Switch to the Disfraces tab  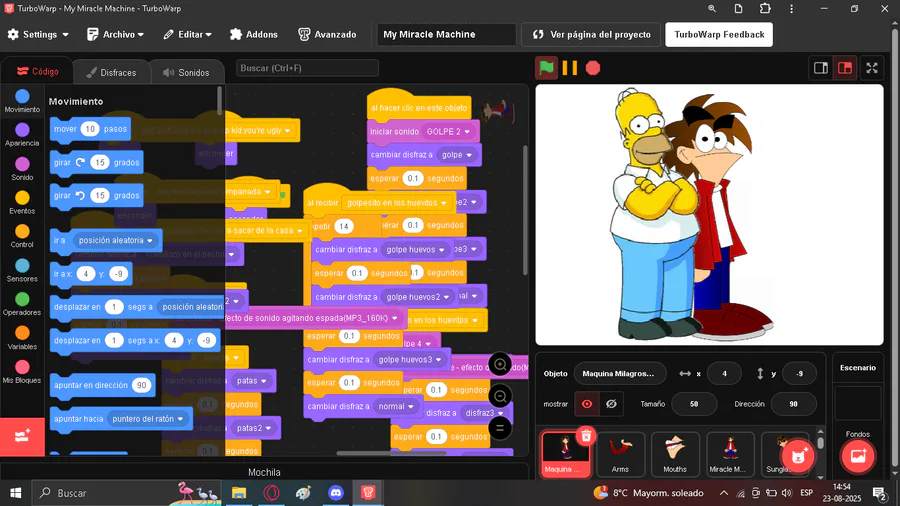point(111,72)
